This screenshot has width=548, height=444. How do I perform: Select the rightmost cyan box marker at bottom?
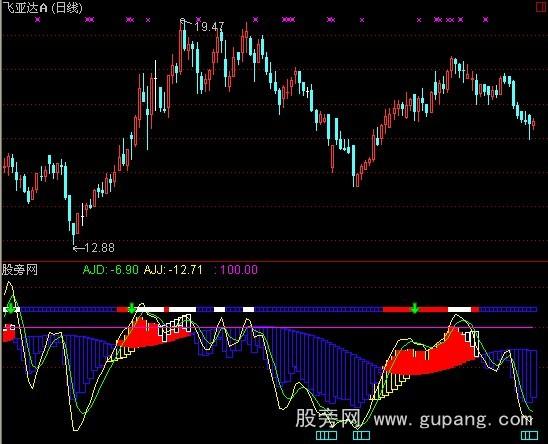click(x=529, y=435)
